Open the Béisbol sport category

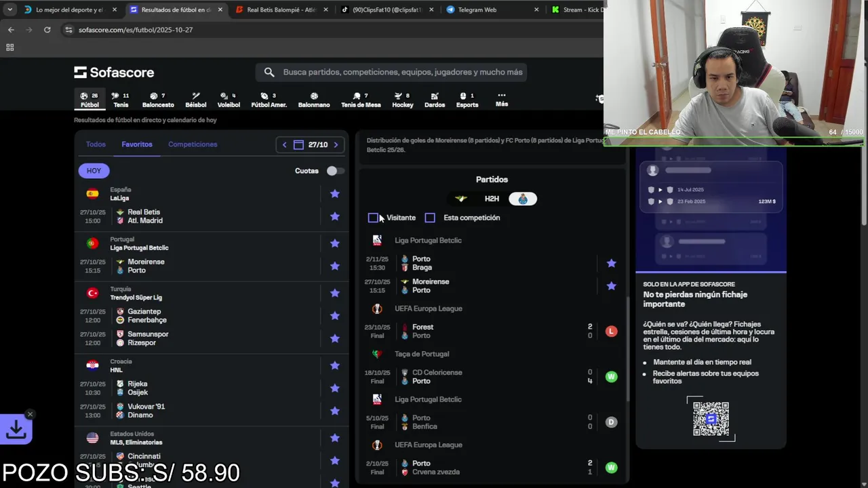[195, 100]
